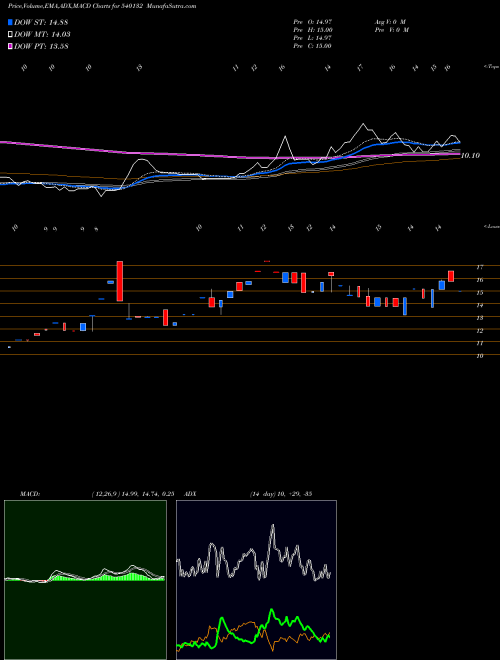Click the price axis label 13

(x=479, y=318)
